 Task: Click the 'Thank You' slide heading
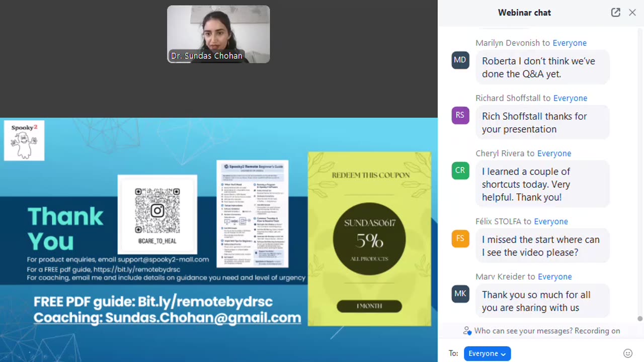coord(65,229)
